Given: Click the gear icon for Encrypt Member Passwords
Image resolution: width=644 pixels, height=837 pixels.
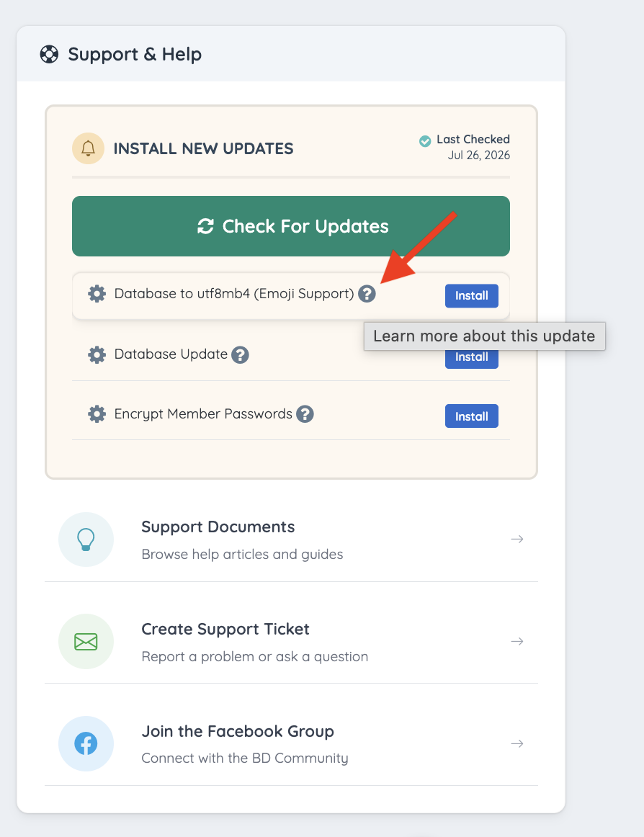Looking at the screenshot, I should click(97, 413).
